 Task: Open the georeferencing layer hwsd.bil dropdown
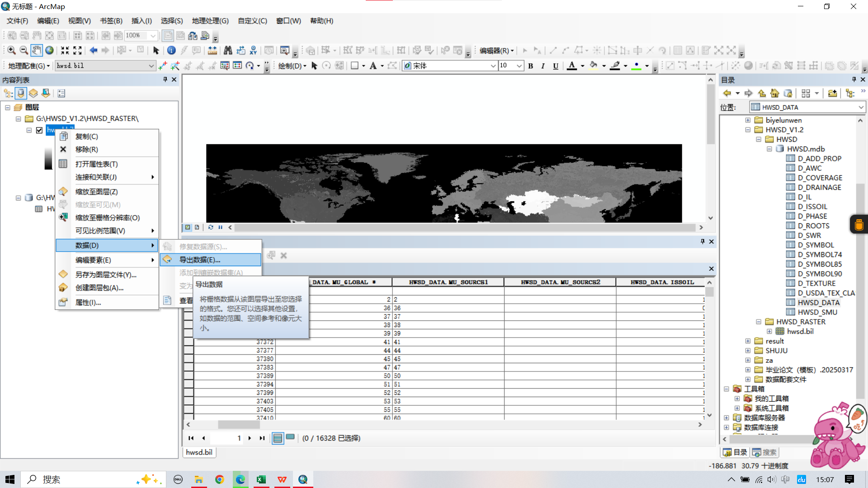(x=151, y=66)
